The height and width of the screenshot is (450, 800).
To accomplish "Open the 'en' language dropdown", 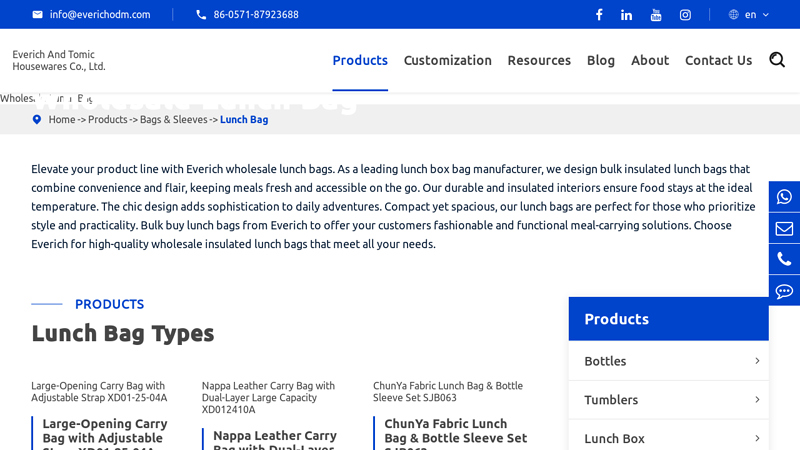I will [749, 15].
